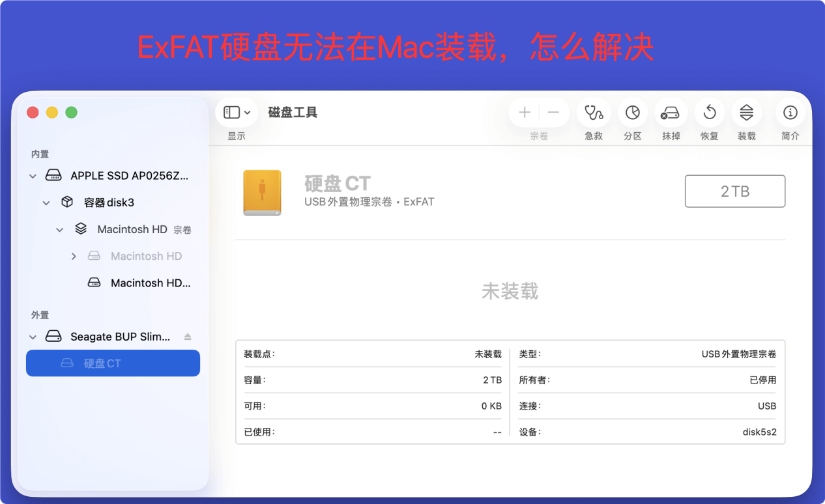Open the 简介 (Info) panel

click(790, 112)
